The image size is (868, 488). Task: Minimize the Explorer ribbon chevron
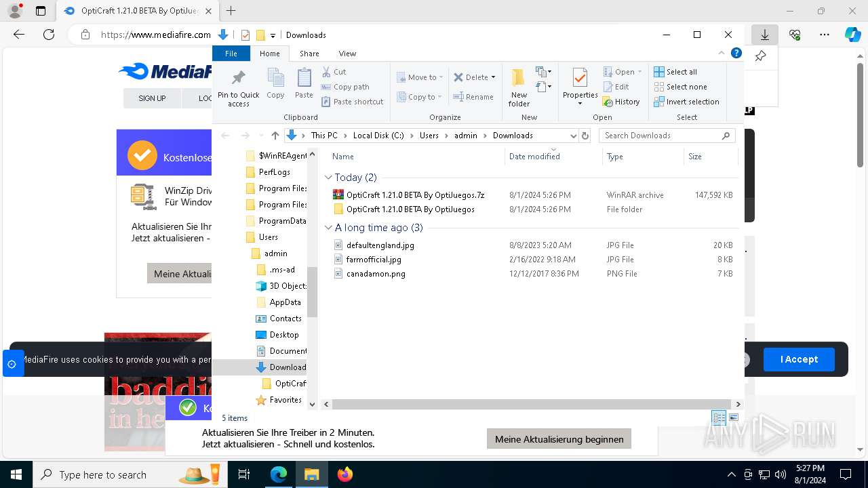(722, 53)
